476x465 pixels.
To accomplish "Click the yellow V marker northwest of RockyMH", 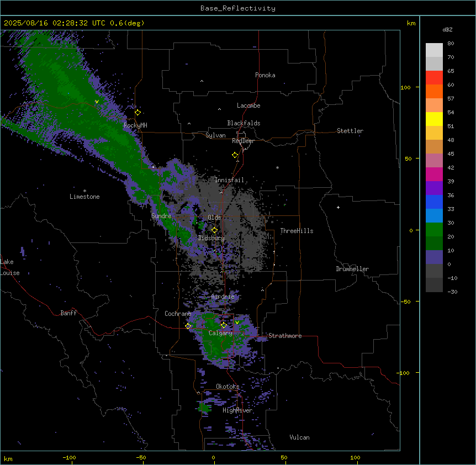I will click(x=97, y=102).
